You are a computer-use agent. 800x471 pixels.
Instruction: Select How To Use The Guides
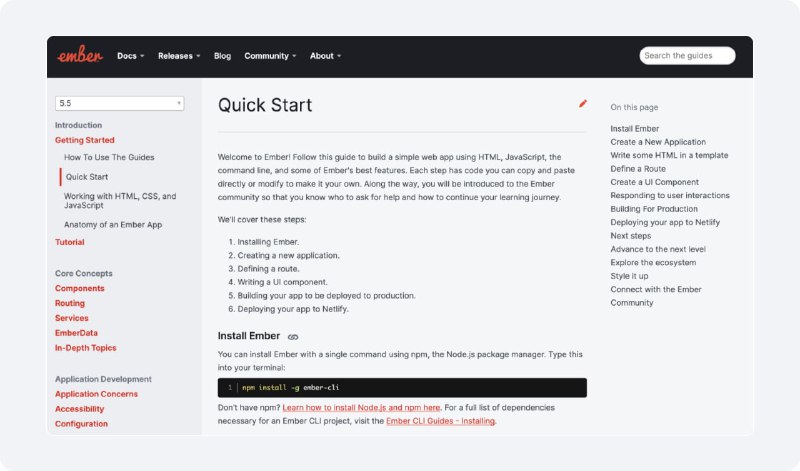pos(109,157)
